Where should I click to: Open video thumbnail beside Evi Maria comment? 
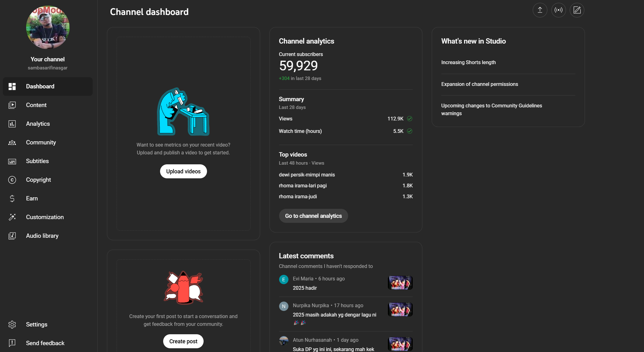click(x=400, y=283)
